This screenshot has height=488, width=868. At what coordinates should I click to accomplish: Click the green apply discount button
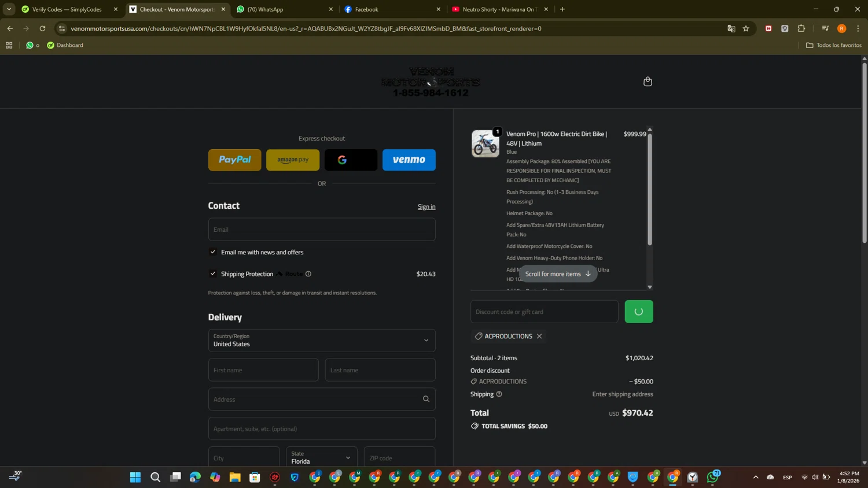[639, 312]
